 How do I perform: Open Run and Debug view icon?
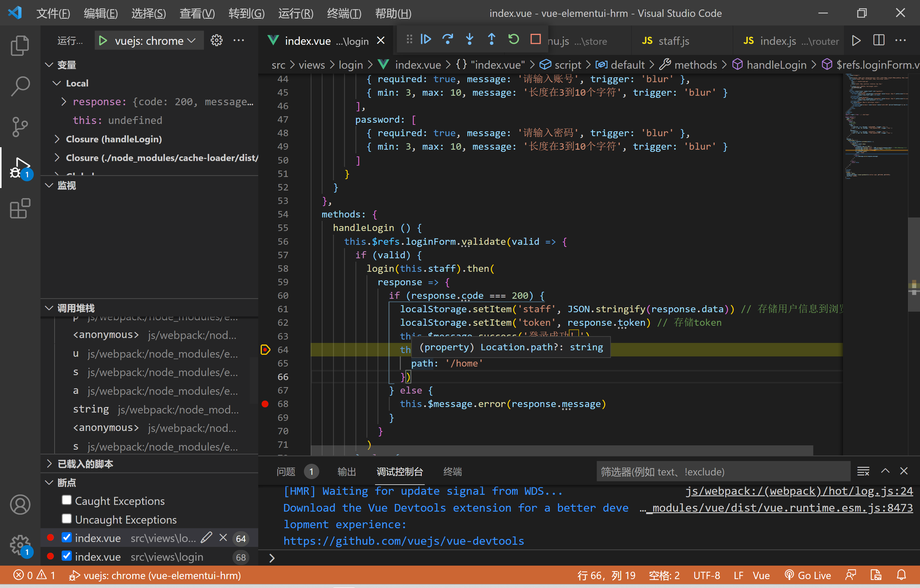20,168
